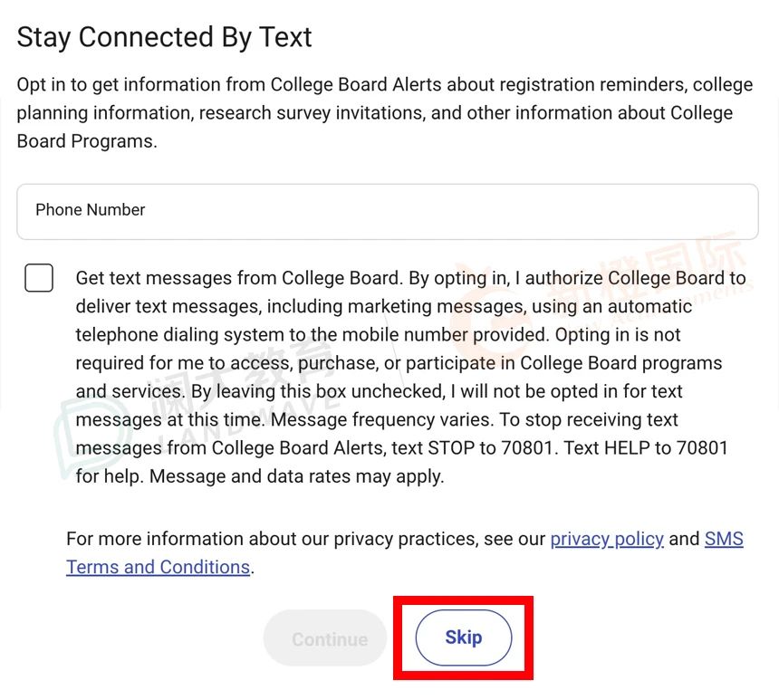Open the privacy policy link
This screenshot has width=779, height=700.
pyautogui.click(x=607, y=539)
